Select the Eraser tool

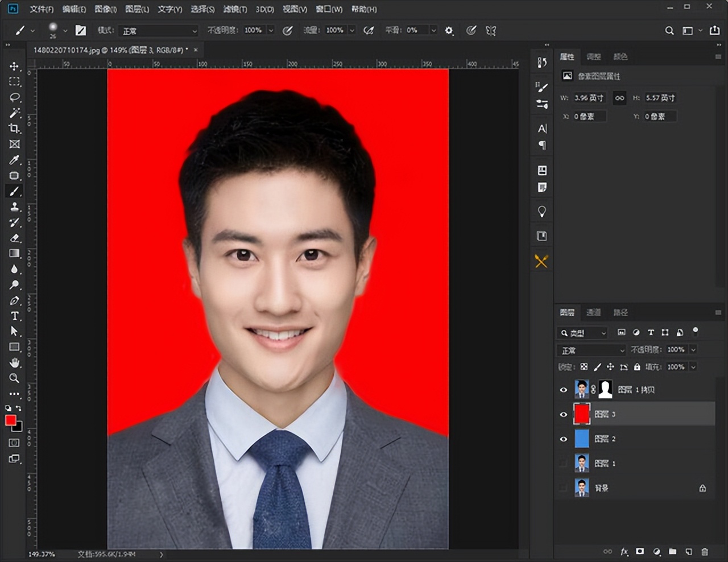coord(14,238)
